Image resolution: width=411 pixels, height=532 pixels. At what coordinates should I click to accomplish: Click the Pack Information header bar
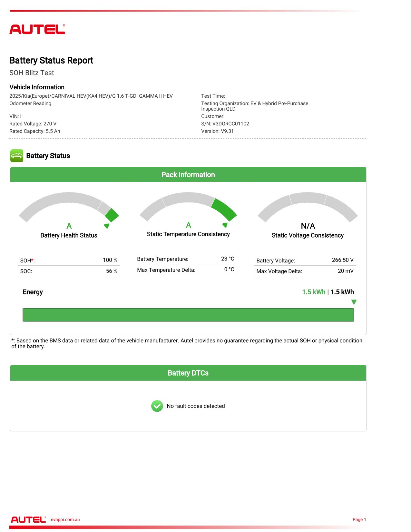(188, 175)
